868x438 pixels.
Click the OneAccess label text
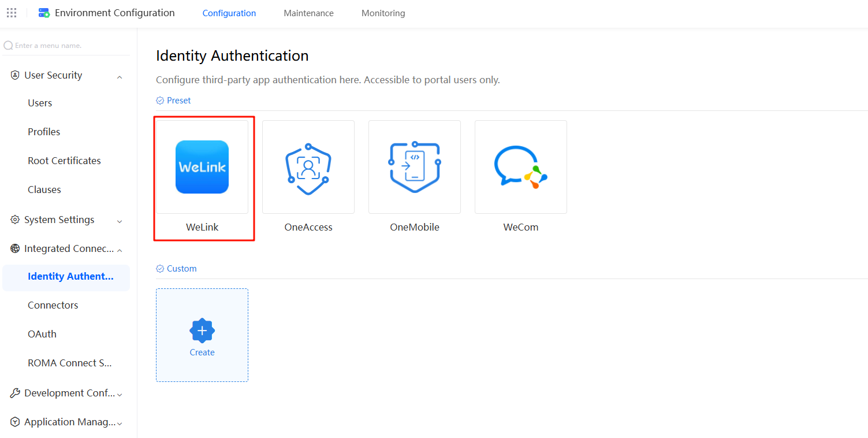pyautogui.click(x=308, y=227)
